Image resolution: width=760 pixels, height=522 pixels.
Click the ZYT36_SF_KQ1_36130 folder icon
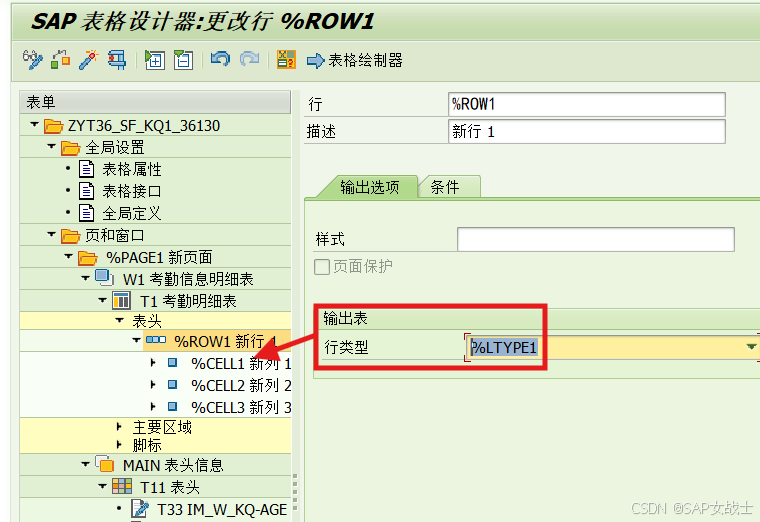pyautogui.click(x=53, y=126)
